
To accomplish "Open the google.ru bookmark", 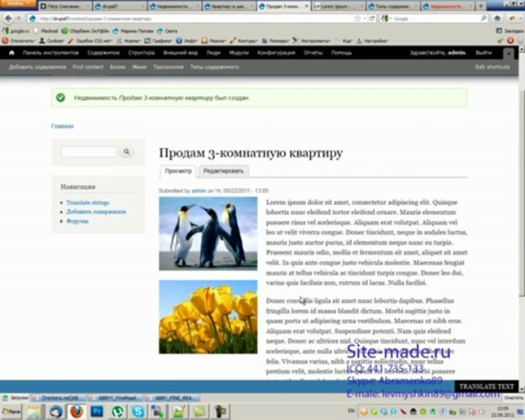I will tap(16, 31).
